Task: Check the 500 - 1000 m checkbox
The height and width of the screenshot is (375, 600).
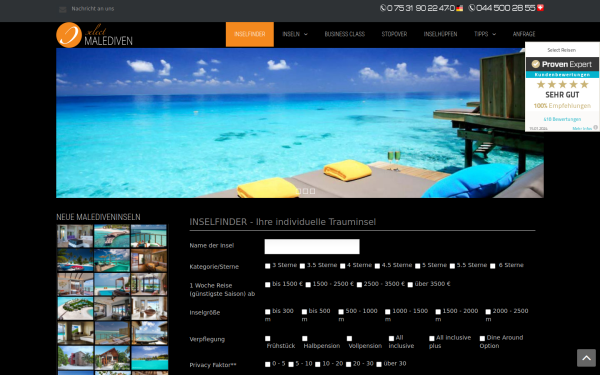Action: click(x=341, y=312)
